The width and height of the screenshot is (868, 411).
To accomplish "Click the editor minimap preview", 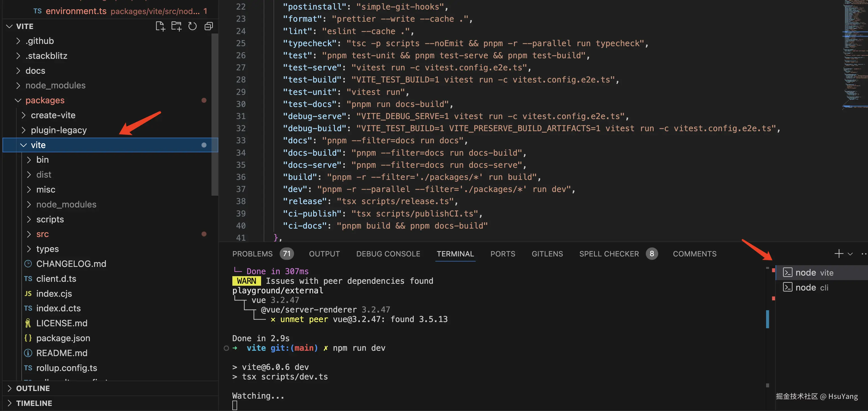I will coord(855,54).
